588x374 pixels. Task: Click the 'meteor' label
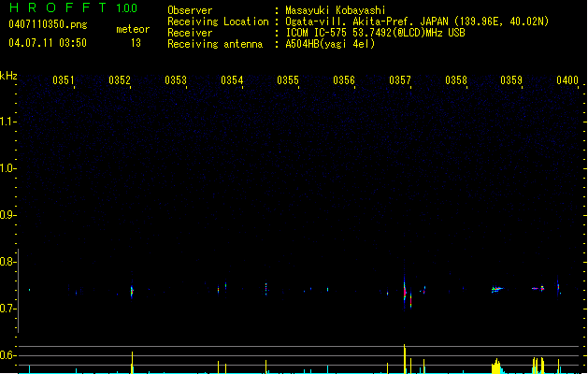point(133,29)
